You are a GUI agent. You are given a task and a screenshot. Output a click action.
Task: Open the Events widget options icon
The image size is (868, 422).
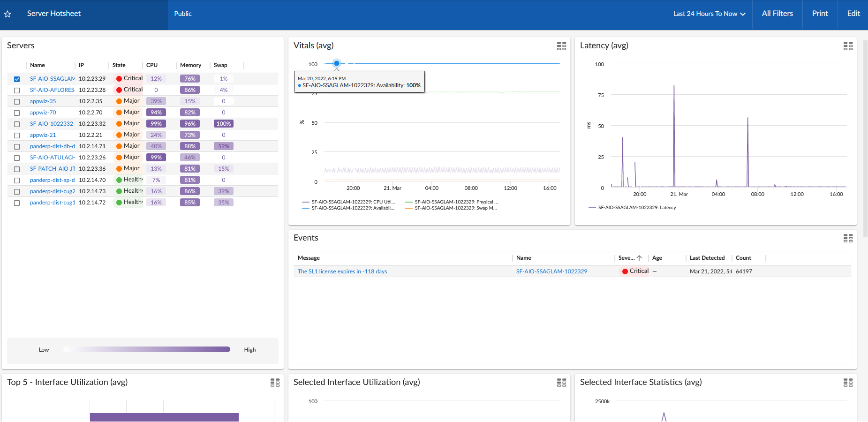coord(848,238)
